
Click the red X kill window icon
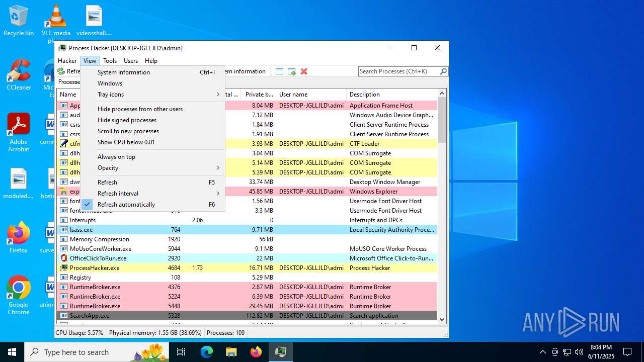[304, 71]
